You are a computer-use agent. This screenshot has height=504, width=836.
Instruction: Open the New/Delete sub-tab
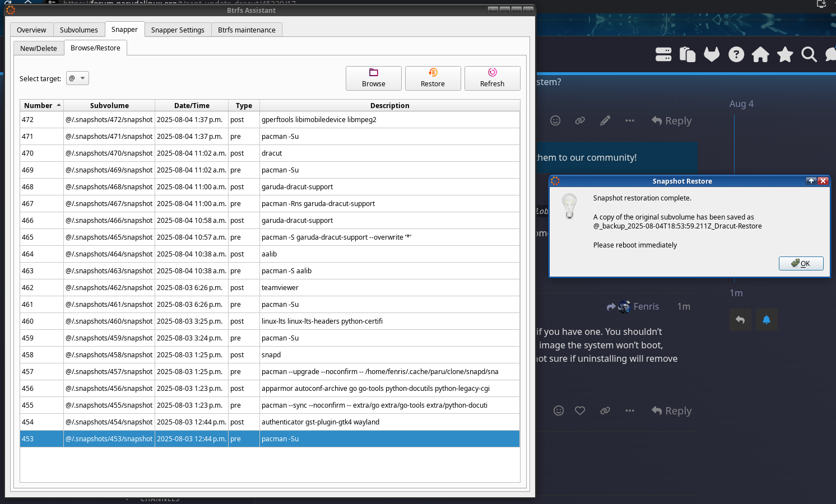click(39, 48)
